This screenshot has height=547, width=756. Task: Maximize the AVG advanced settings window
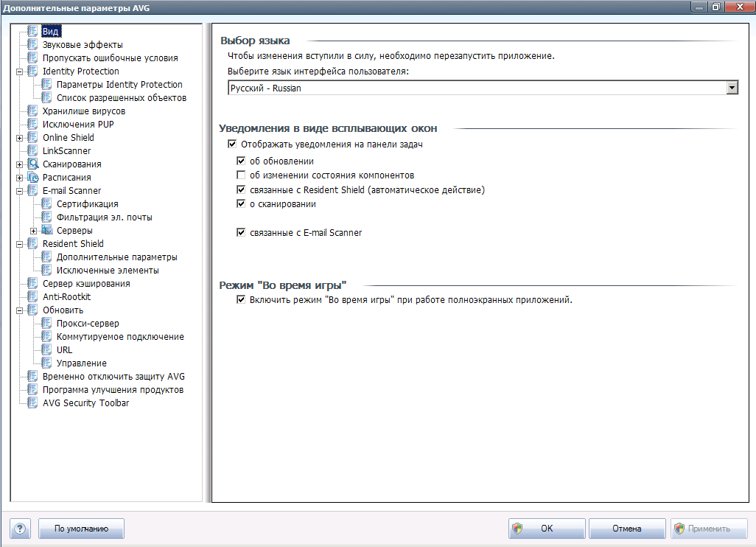pos(716,7)
